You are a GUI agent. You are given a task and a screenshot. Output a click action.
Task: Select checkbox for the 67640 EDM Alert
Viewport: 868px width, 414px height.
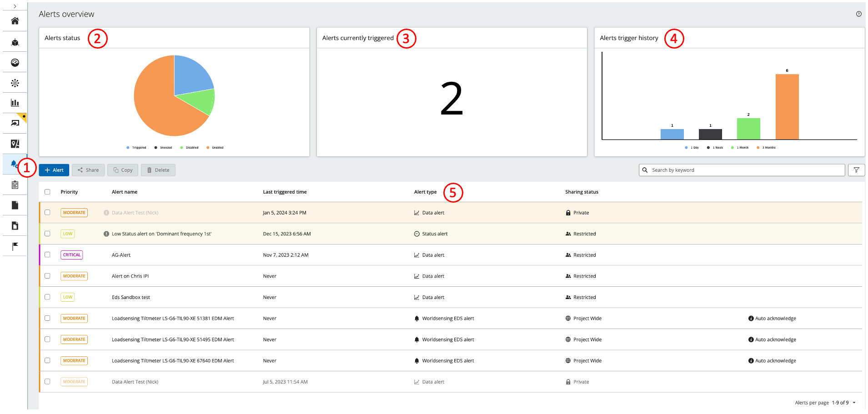pyautogui.click(x=47, y=360)
